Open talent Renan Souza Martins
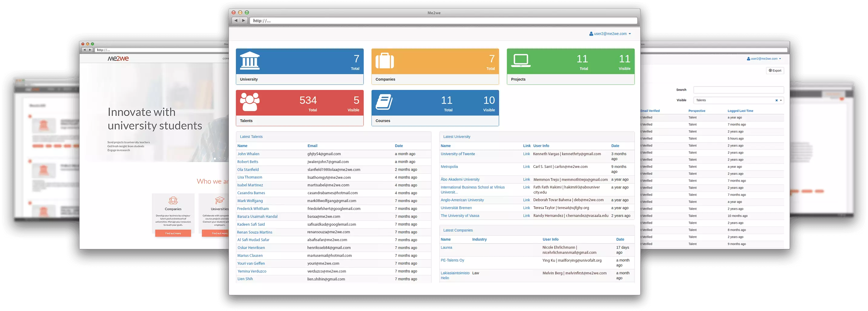The image size is (868, 311). [x=255, y=232]
